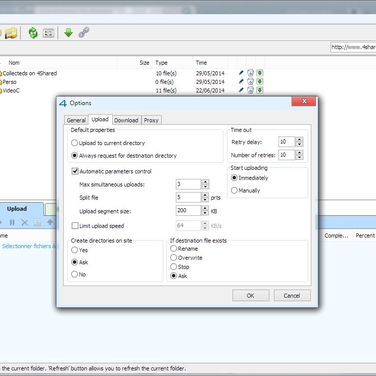Toggle Automatic parameters control checkbox
This screenshot has height=376, width=376.
tap(111, 171)
